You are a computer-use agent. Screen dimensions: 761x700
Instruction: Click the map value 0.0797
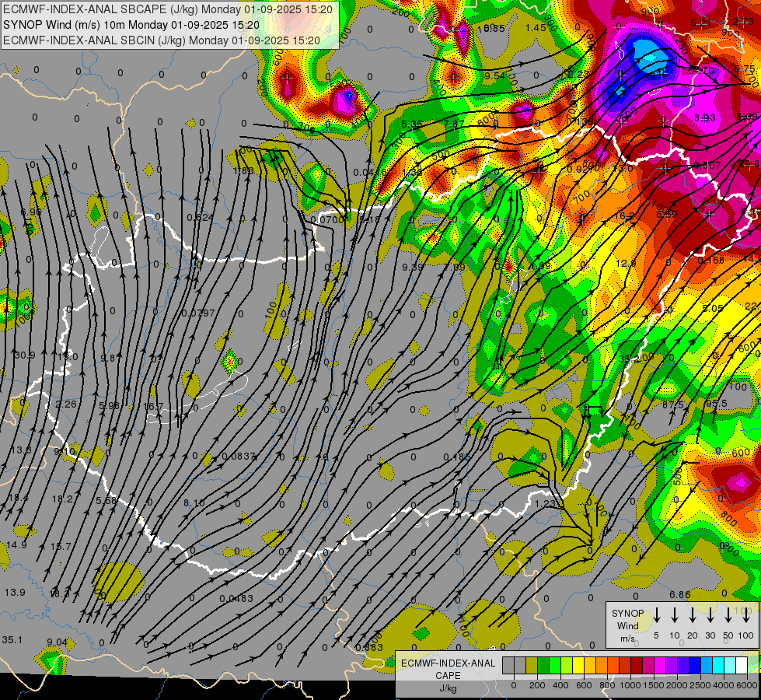click(198, 313)
